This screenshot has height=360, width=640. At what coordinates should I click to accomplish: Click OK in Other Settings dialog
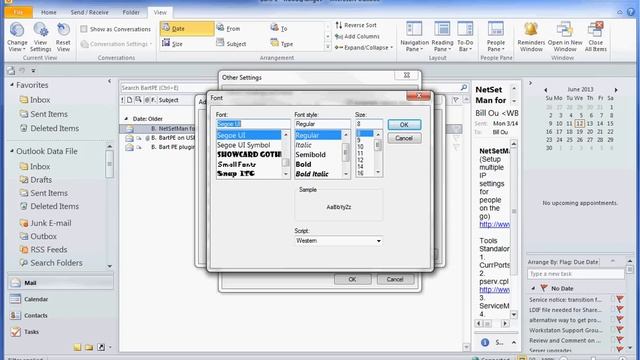(x=352, y=279)
